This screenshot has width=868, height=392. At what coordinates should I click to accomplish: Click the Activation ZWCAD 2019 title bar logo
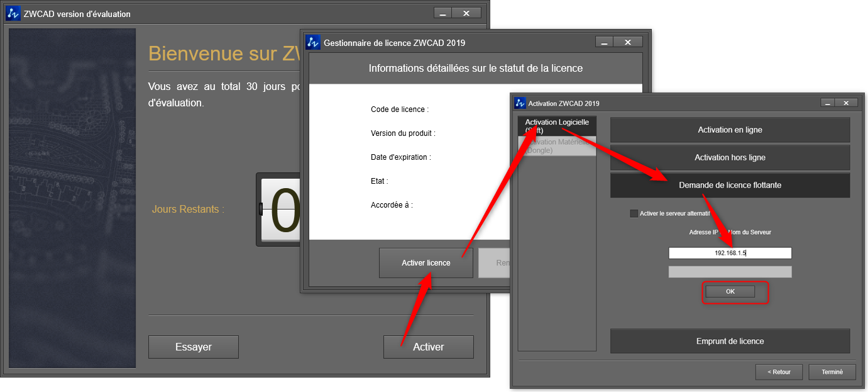(x=520, y=103)
